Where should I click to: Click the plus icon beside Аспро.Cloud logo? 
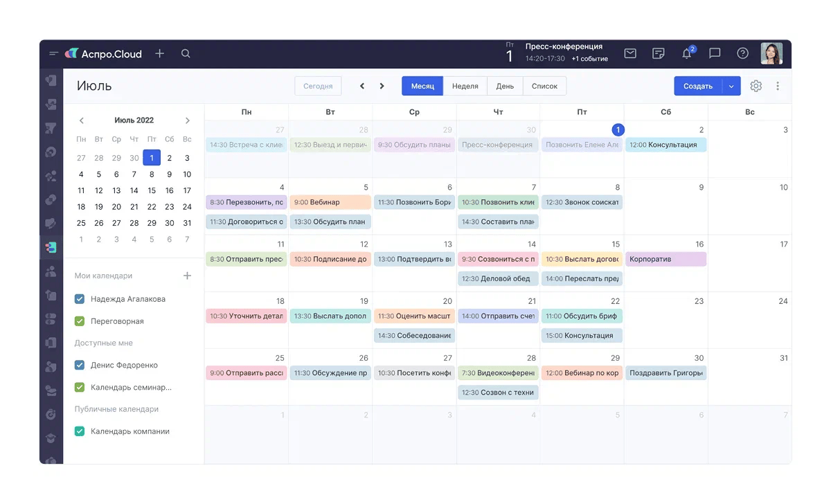tap(160, 54)
